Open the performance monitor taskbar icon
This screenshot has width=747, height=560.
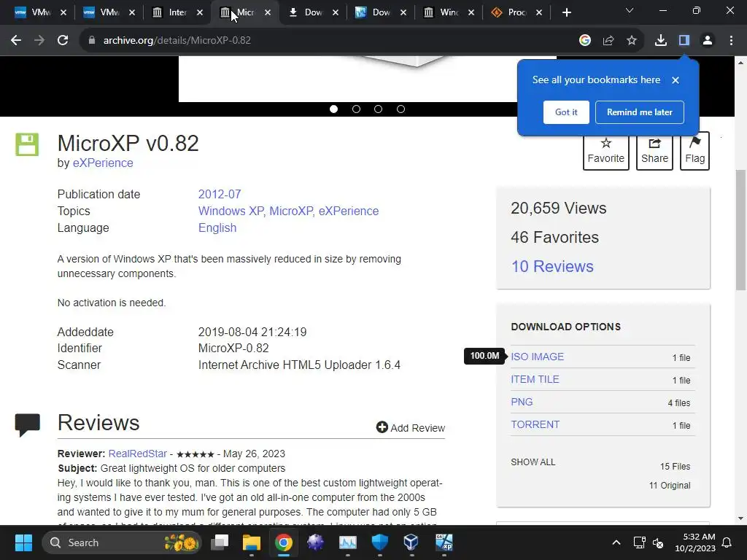348,542
